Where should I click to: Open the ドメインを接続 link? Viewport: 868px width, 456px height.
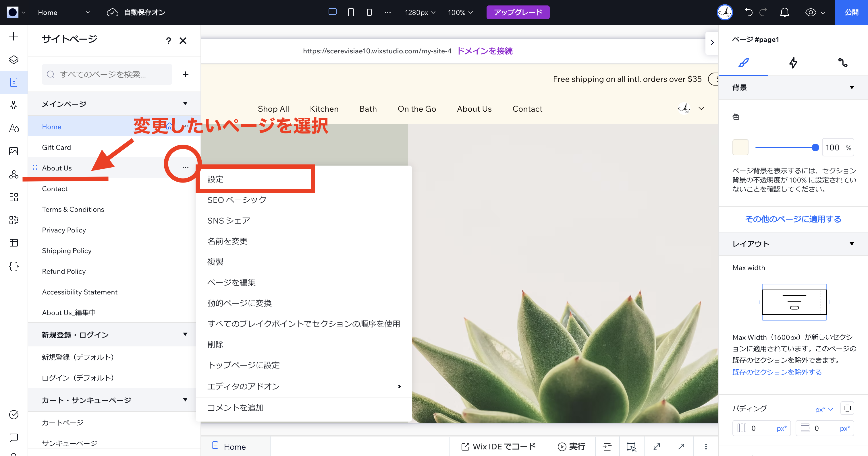click(x=485, y=51)
